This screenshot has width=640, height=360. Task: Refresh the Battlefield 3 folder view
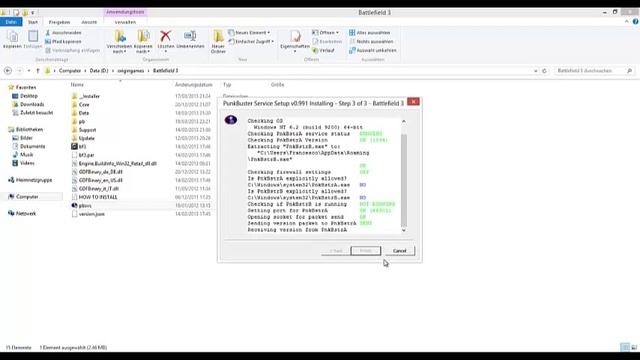[x=544, y=71]
